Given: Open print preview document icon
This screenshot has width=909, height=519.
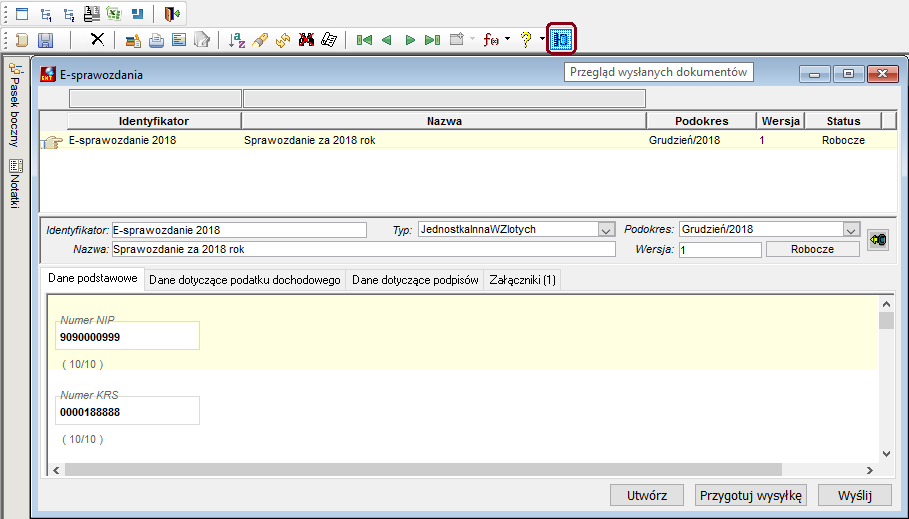Looking at the screenshot, I should pyautogui.click(x=179, y=40).
